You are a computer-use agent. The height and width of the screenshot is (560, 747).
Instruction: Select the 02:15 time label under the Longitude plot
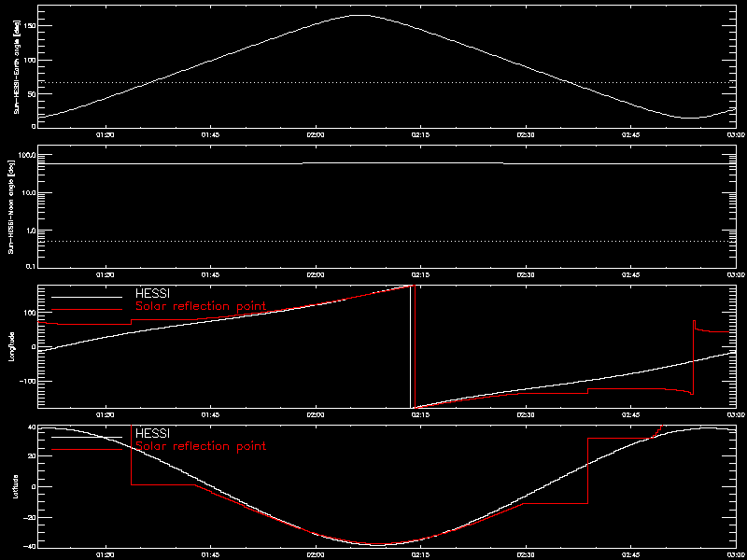click(421, 415)
